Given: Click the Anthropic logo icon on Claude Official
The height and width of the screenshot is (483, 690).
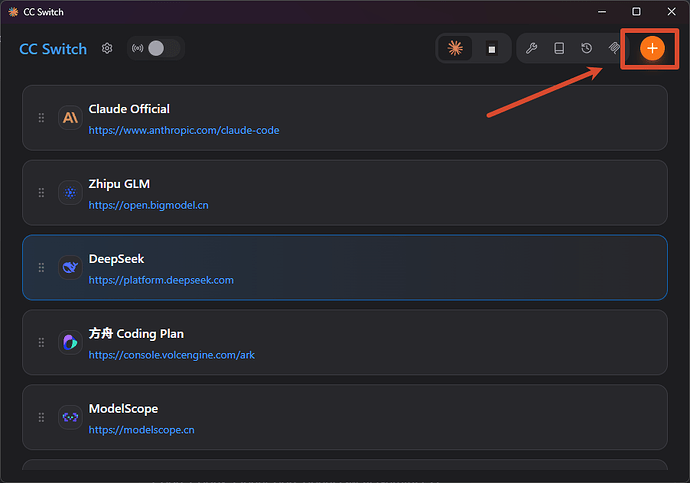Looking at the screenshot, I should 70,117.
